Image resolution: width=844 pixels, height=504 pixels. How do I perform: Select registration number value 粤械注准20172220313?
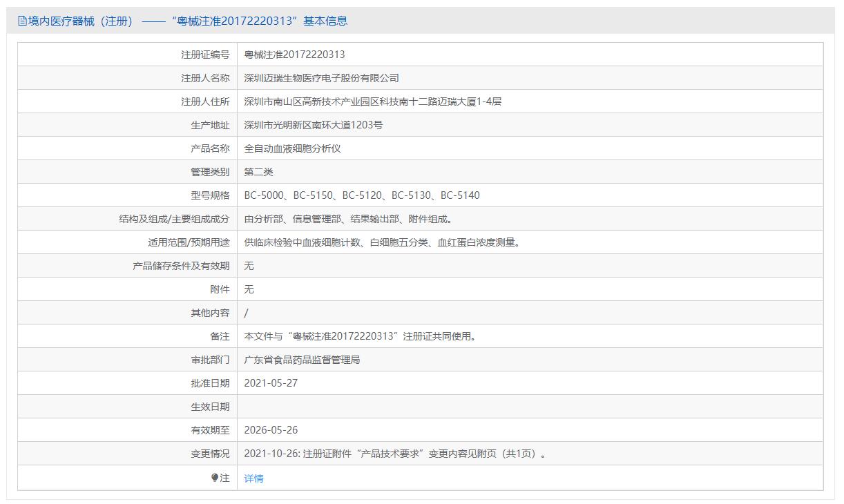pyautogui.click(x=294, y=55)
